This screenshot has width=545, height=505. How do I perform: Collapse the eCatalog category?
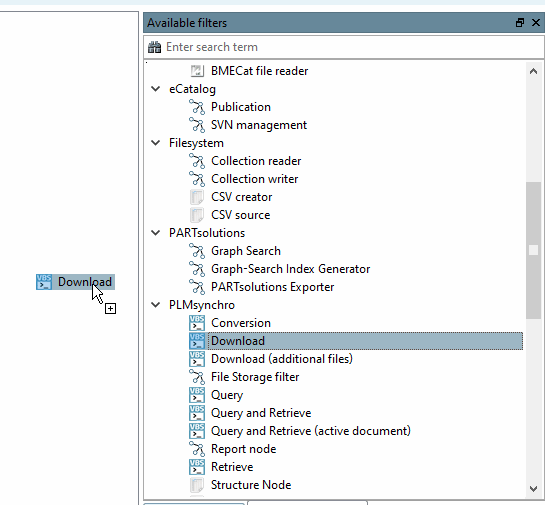click(156, 89)
